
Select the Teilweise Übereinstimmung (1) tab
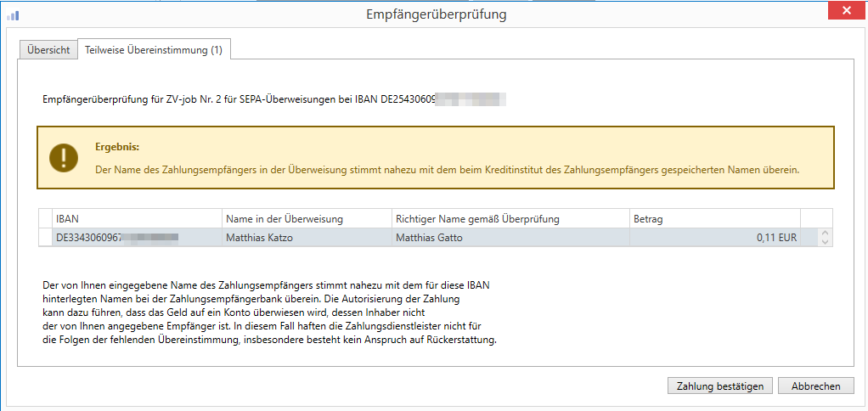coord(154,50)
